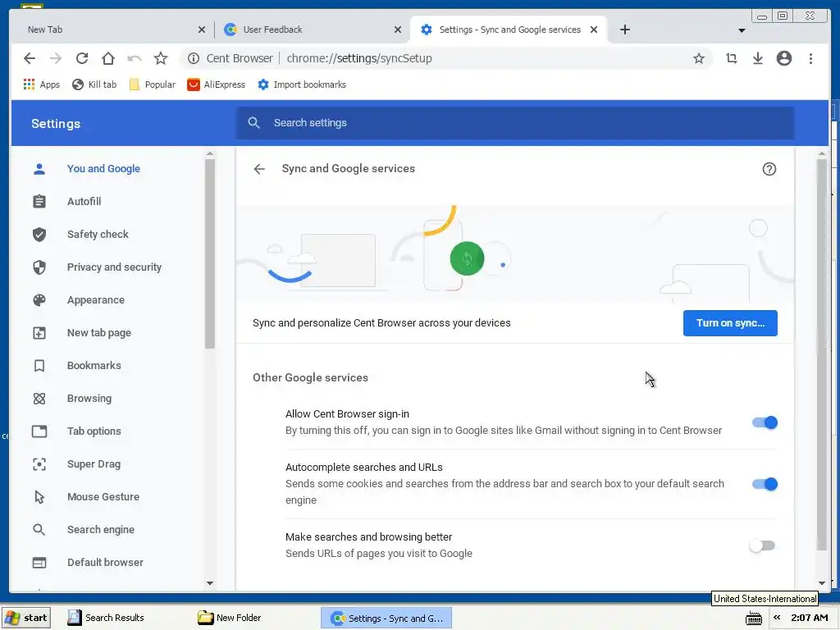Open Tab options settings
Screen dimensions: 840x630
[x=94, y=431]
